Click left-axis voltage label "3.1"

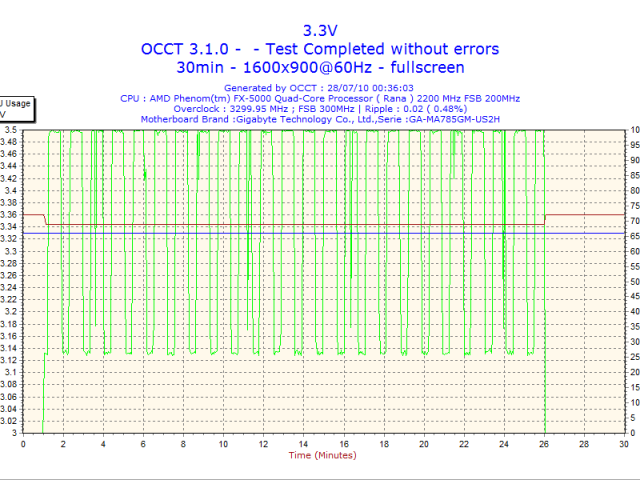11,372
